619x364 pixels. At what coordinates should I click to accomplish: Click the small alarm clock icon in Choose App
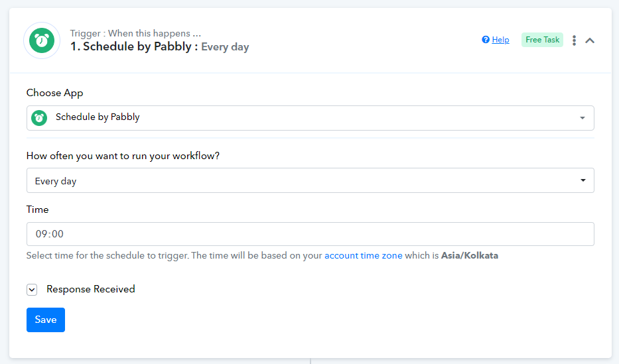coord(39,118)
